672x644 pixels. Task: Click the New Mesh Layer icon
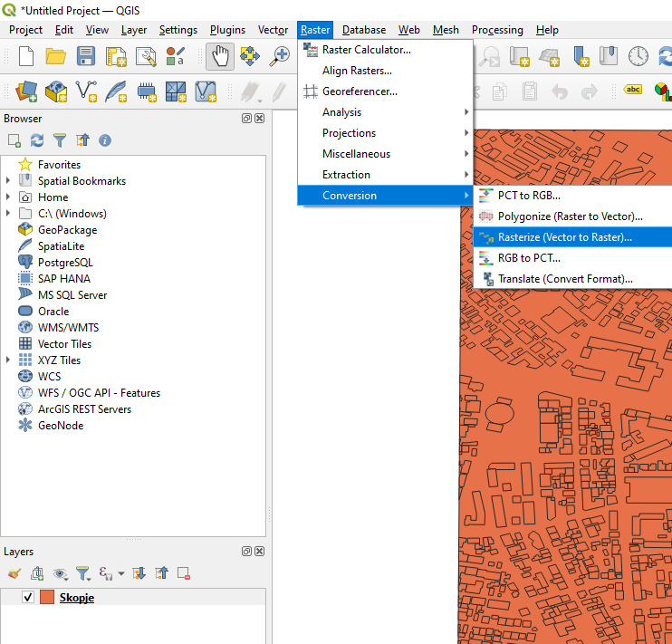pyautogui.click(x=176, y=91)
